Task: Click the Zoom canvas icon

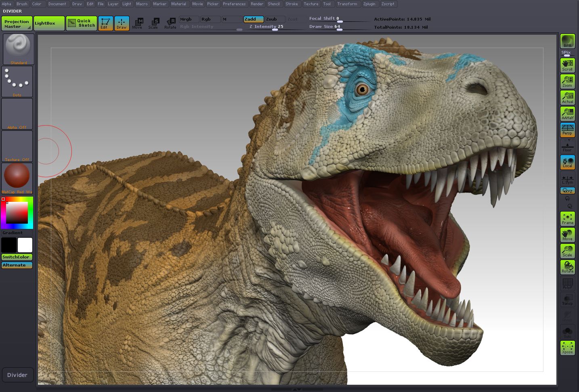Action: coord(567,82)
